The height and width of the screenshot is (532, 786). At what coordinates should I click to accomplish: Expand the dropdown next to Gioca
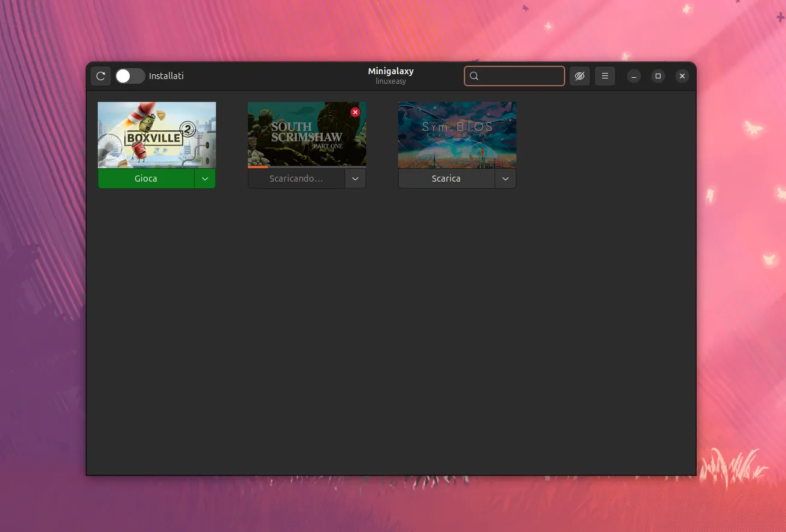click(x=205, y=179)
